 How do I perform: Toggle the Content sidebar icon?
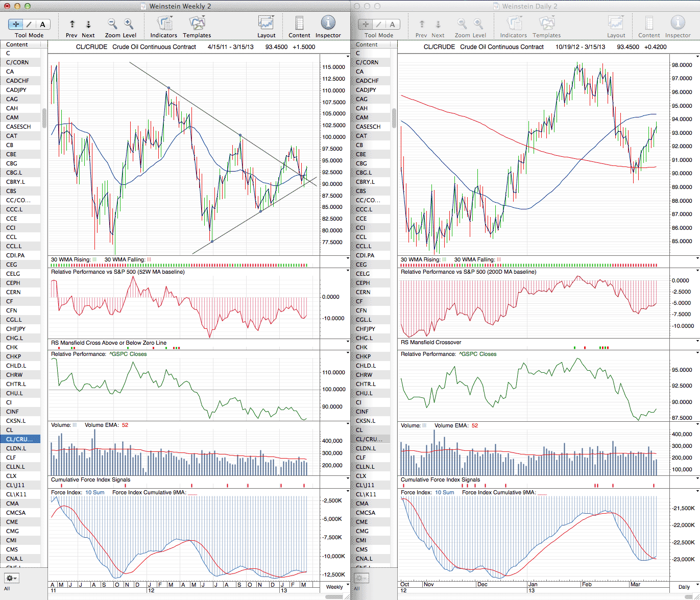click(299, 24)
